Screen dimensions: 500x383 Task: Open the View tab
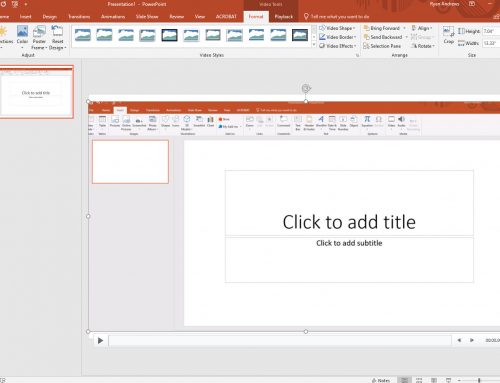coord(200,16)
